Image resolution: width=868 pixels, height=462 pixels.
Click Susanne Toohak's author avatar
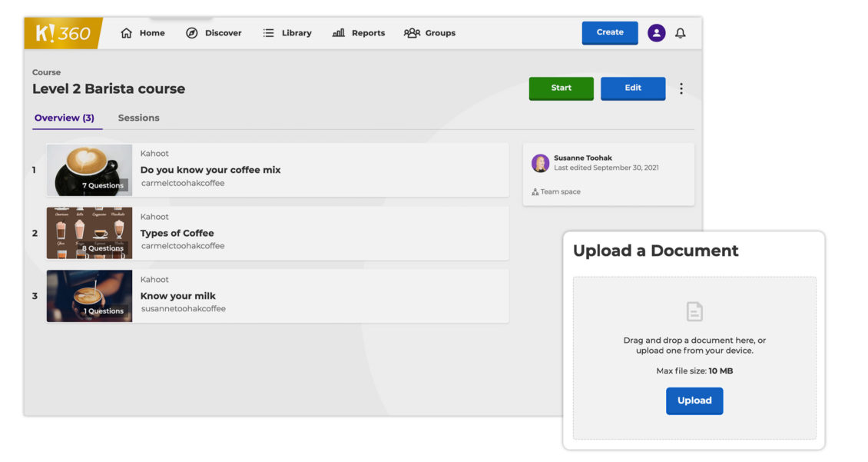[541, 163]
